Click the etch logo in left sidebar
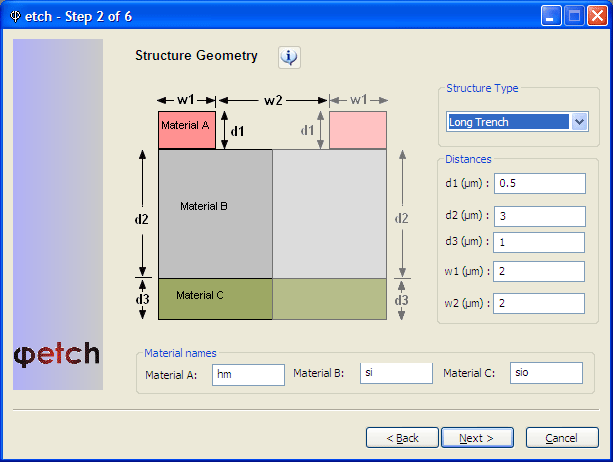 tap(57, 354)
